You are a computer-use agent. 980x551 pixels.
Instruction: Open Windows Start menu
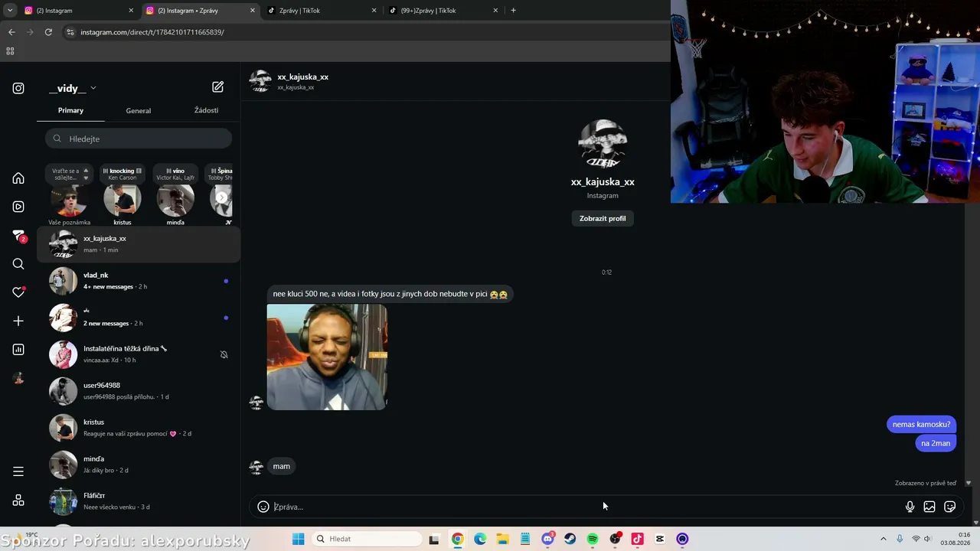299,539
